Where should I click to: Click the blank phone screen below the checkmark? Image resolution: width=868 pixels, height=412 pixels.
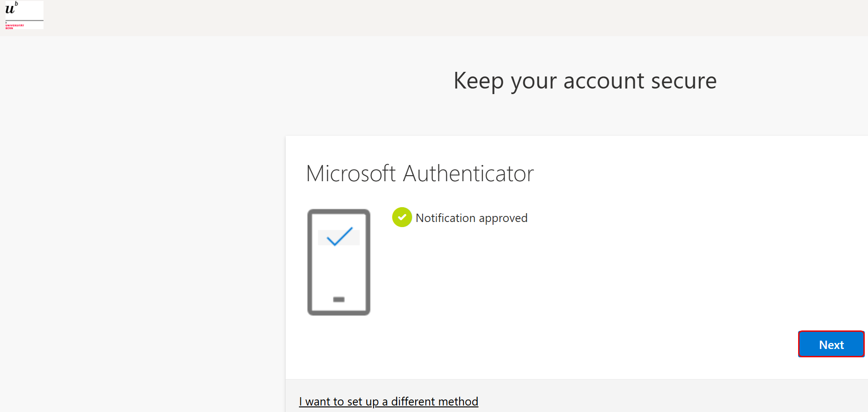[339, 270]
